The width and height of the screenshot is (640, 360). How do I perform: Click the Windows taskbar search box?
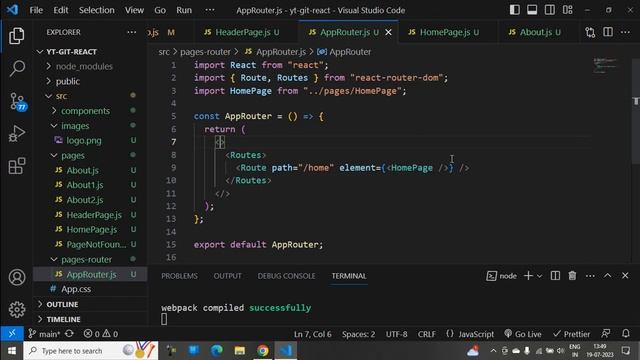pos(91,351)
